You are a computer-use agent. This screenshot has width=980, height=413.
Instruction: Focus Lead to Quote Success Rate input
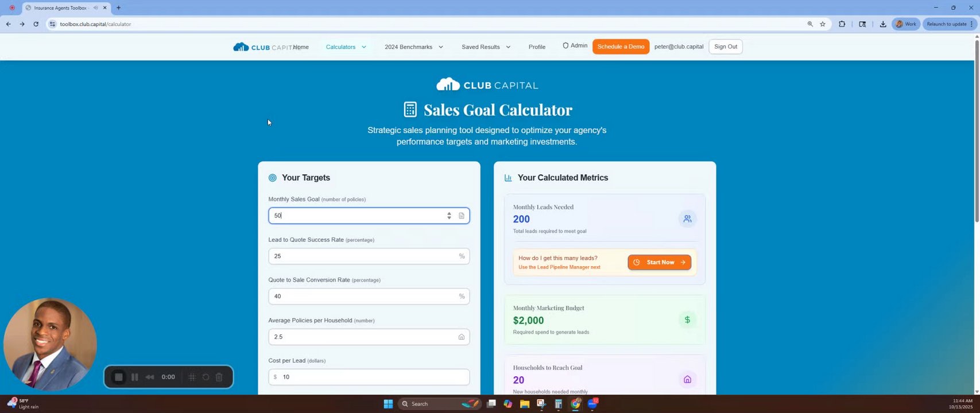369,256
